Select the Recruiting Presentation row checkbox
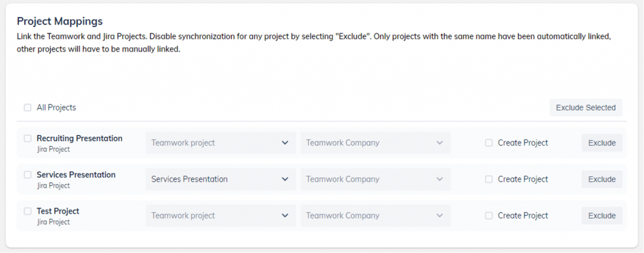644x253 pixels. pos(28,138)
